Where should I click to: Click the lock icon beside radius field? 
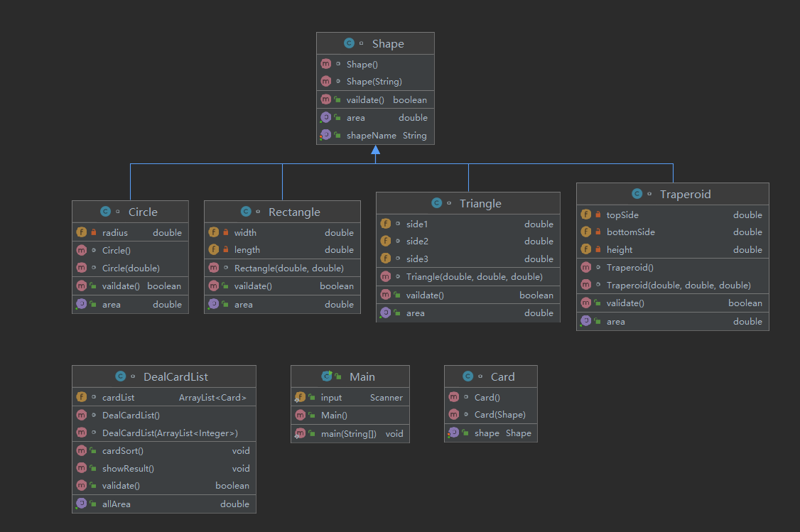tap(94, 232)
